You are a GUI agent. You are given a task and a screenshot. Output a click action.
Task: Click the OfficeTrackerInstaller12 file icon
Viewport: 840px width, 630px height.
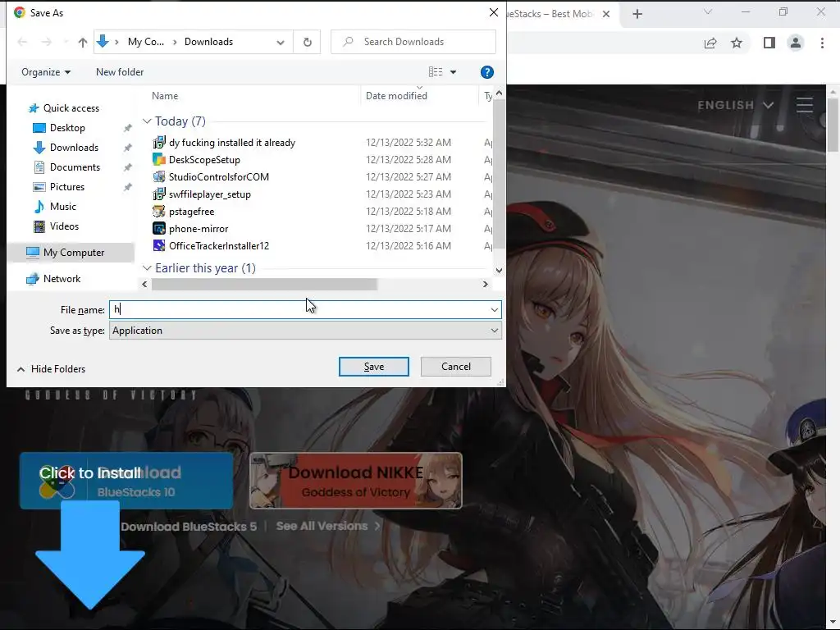(158, 246)
